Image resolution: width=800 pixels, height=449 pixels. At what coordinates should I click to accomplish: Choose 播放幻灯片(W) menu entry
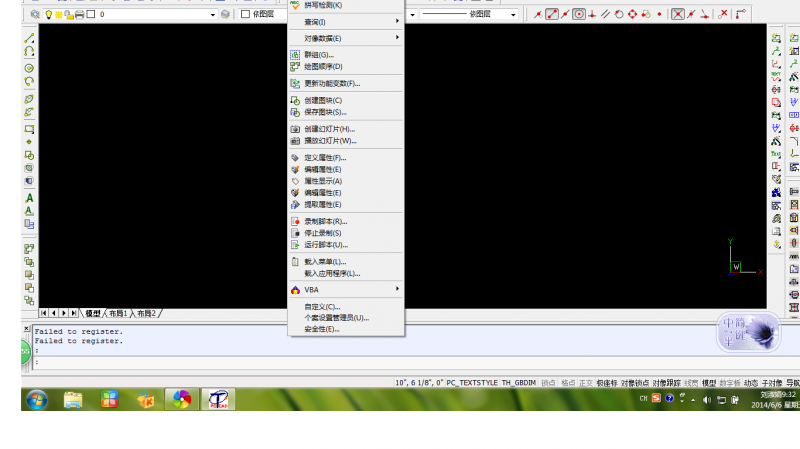pos(346,141)
